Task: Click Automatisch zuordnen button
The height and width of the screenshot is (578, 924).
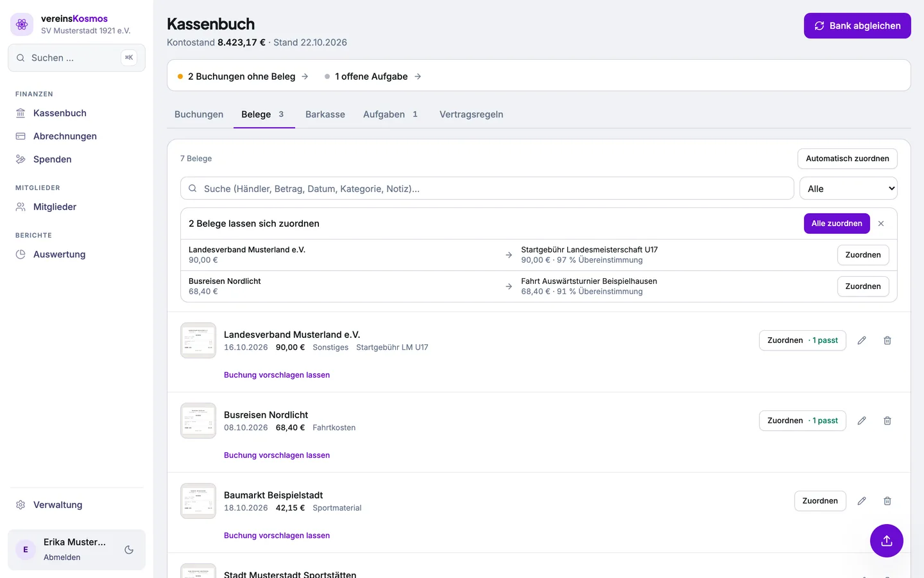Action: tap(848, 159)
